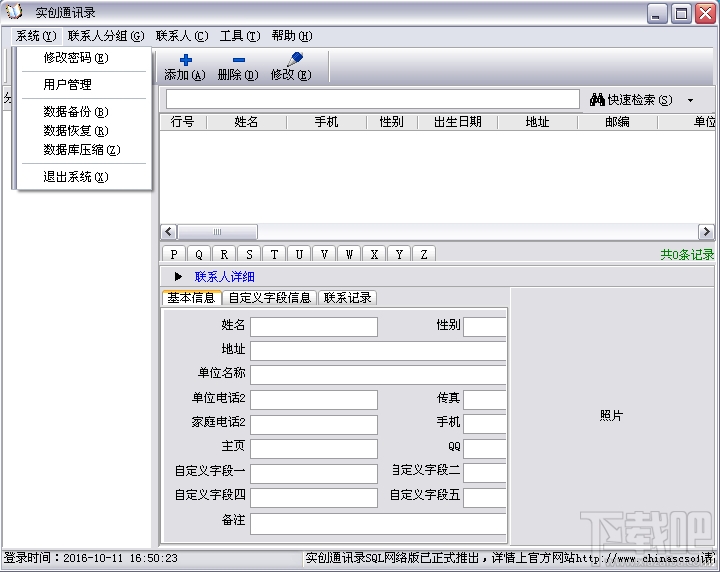Click the Modify (修改) pen icon
The height and width of the screenshot is (572, 720).
coord(294,59)
